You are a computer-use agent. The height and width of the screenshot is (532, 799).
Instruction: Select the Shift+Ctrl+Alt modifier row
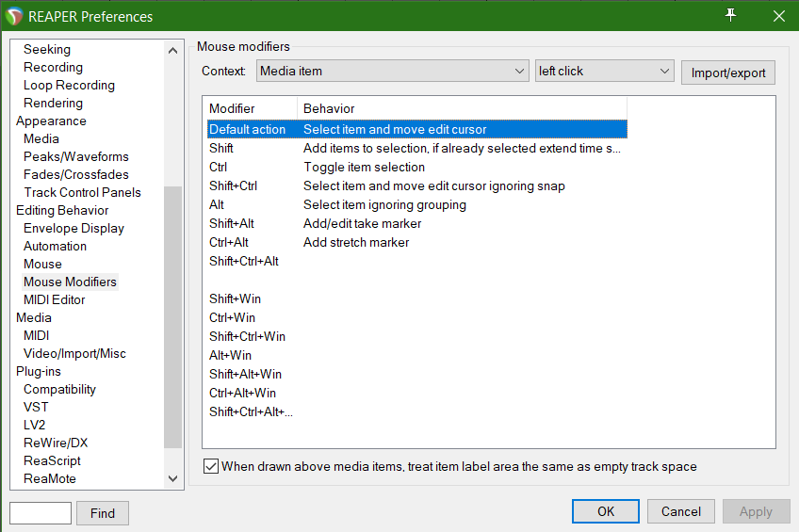[416, 261]
